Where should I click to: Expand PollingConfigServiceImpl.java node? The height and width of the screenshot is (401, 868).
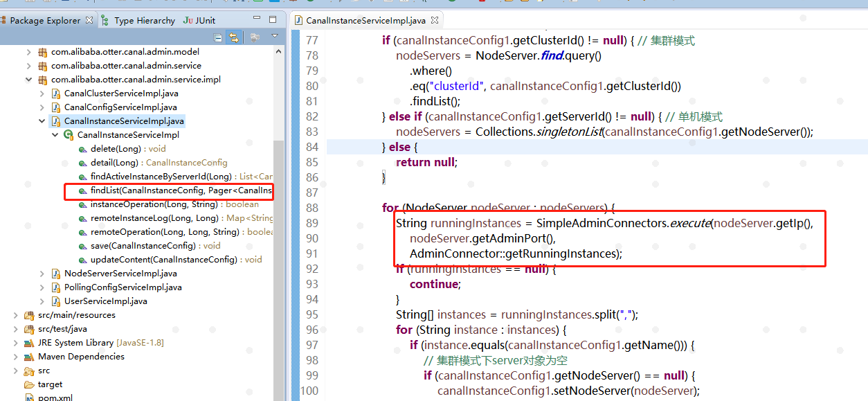[x=42, y=287]
